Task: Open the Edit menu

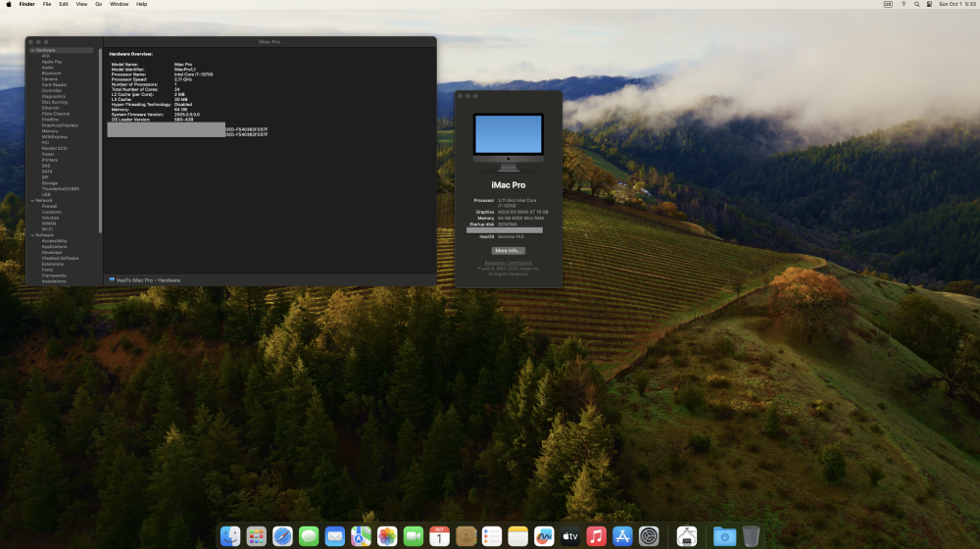Action: tap(64, 4)
